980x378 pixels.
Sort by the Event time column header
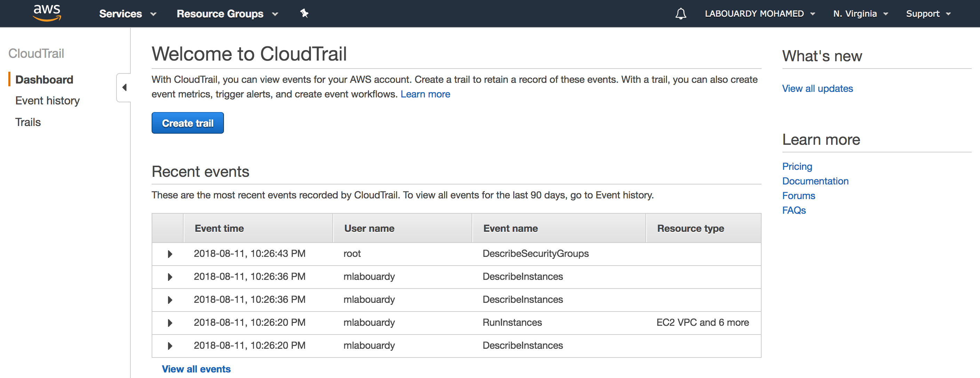tap(219, 228)
